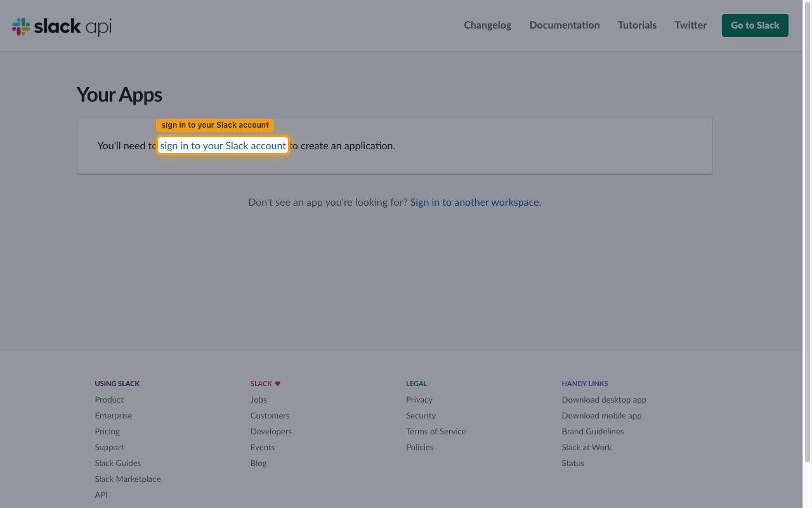Open the Download mobile app link
Viewport: 812px width, 508px height.
pos(601,415)
